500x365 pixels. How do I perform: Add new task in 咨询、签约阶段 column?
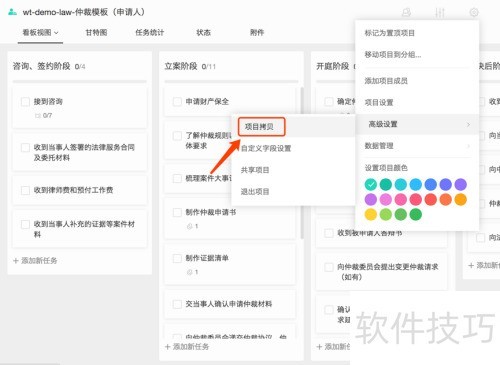35,261
